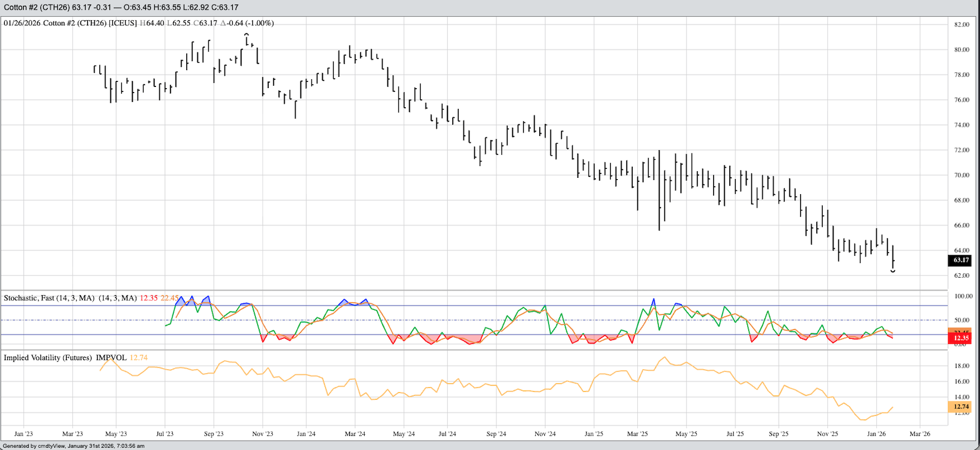The height and width of the screenshot is (450, 980).
Task: Click the 80.00 price level on the right axis
Action: (x=961, y=49)
